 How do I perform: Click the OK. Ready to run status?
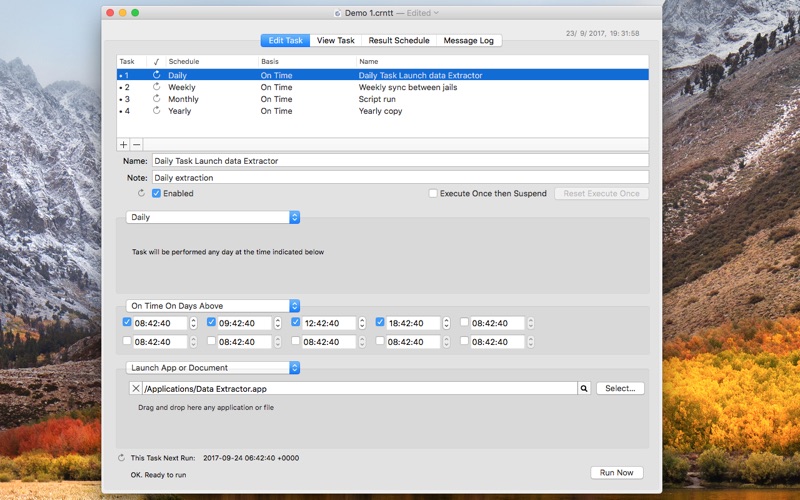pyautogui.click(x=158, y=474)
